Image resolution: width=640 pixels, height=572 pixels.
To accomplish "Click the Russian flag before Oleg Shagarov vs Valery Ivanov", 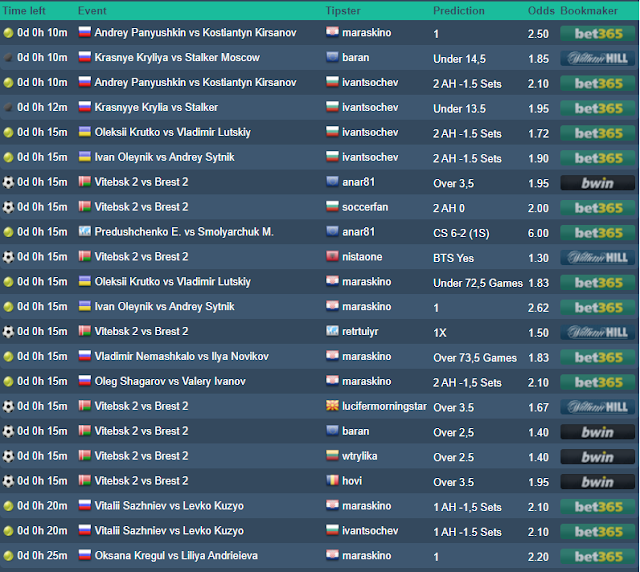I will point(85,381).
